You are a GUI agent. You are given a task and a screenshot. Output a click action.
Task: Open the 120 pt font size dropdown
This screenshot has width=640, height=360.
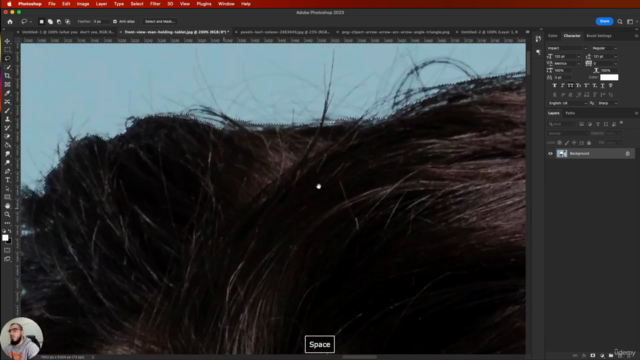click(578, 56)
